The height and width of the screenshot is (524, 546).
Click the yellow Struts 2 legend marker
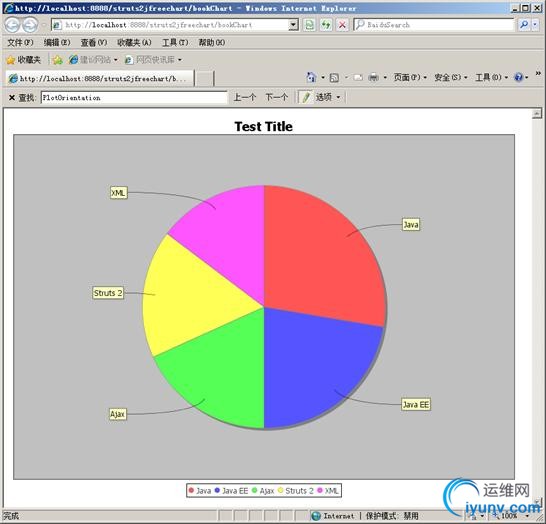[280, 490]
